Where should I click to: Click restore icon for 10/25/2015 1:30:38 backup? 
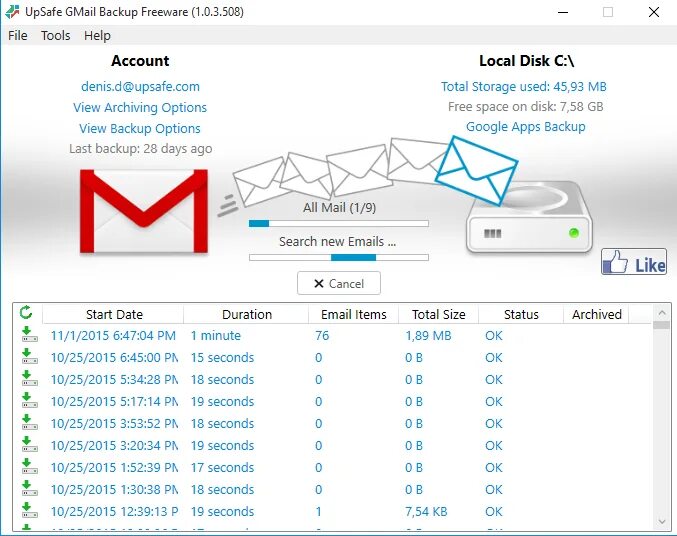[29, 488]
